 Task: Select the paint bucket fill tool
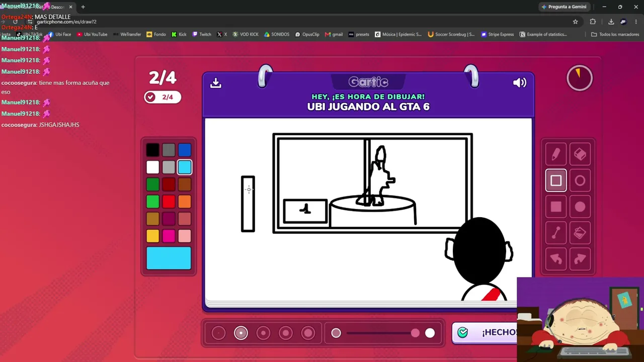click(x=580, y=233)
